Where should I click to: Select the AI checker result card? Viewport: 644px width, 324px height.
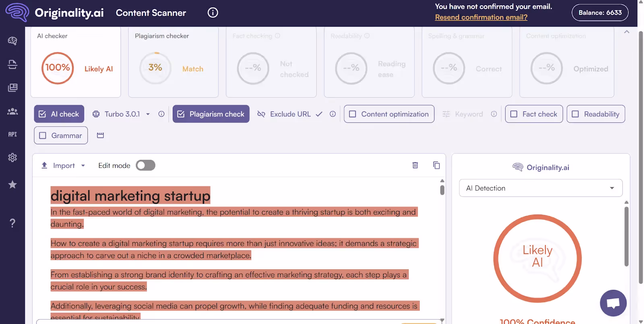tap(76, 62)
